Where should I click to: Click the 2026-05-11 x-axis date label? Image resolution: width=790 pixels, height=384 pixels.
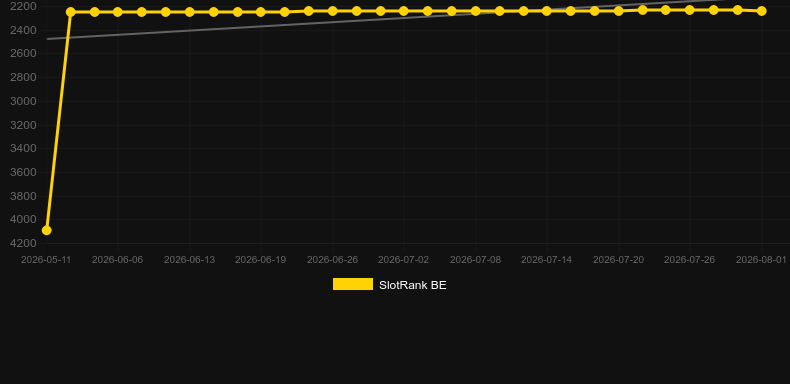pyautogui.click(x=46, y=260)
